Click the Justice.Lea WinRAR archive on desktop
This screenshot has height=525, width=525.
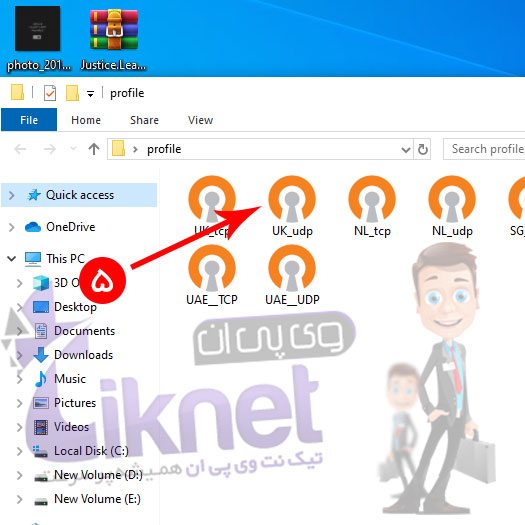click(114, 40)
